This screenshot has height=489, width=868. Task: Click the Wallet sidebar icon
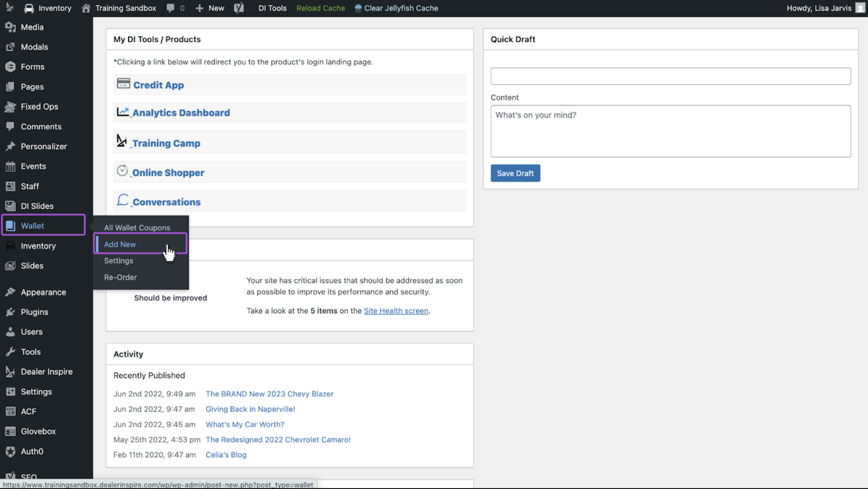[11, 226]
